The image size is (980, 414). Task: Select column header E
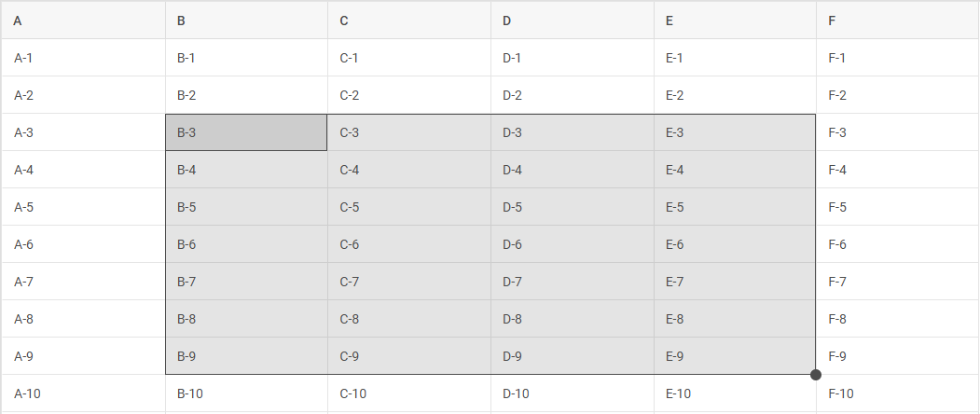[735, 21]
